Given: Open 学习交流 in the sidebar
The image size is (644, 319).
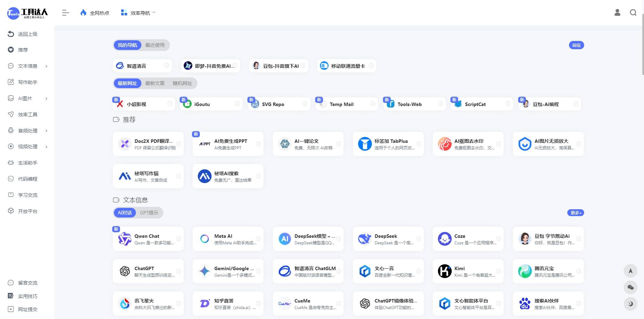Looking at the screenshot, I should pos(23,195).
